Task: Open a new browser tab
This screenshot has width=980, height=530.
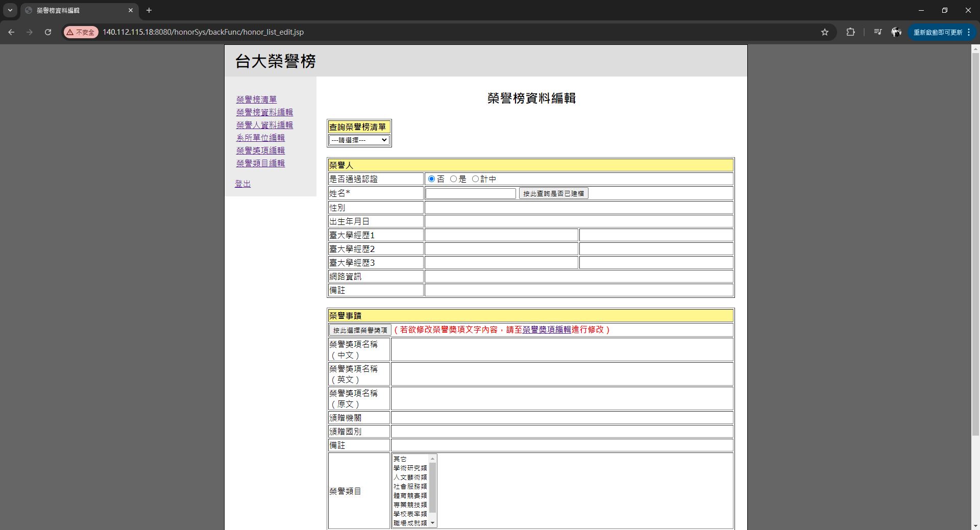Action: (149, 10)
